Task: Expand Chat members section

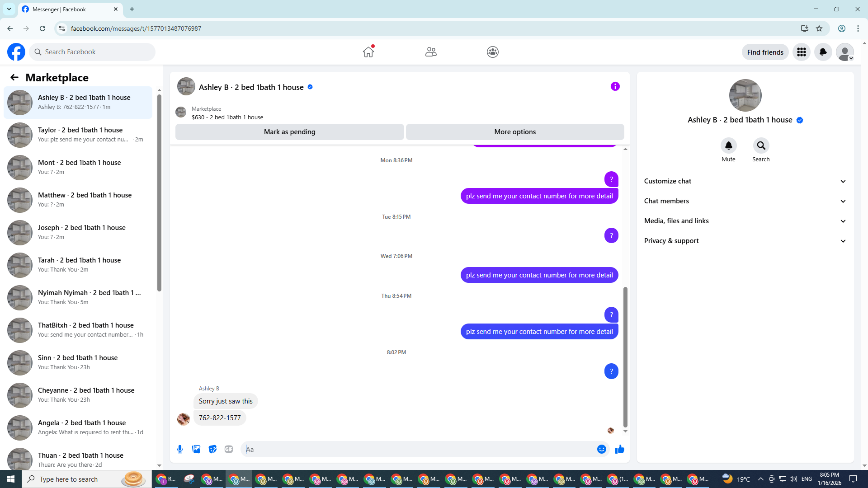Action: point(745,201)
